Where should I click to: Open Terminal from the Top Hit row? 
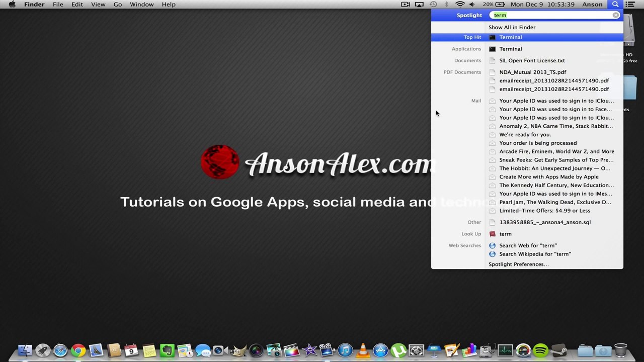click(527, 37)
